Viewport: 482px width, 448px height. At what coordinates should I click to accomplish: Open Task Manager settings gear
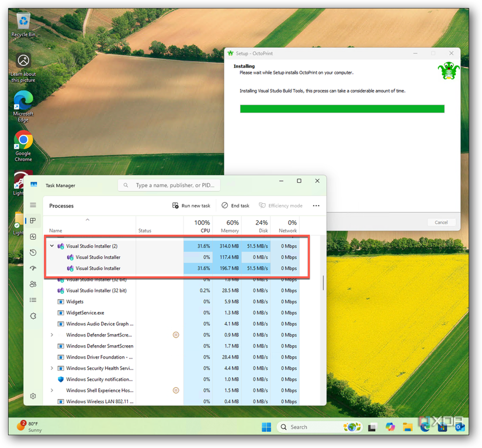(x=33, y=395)
